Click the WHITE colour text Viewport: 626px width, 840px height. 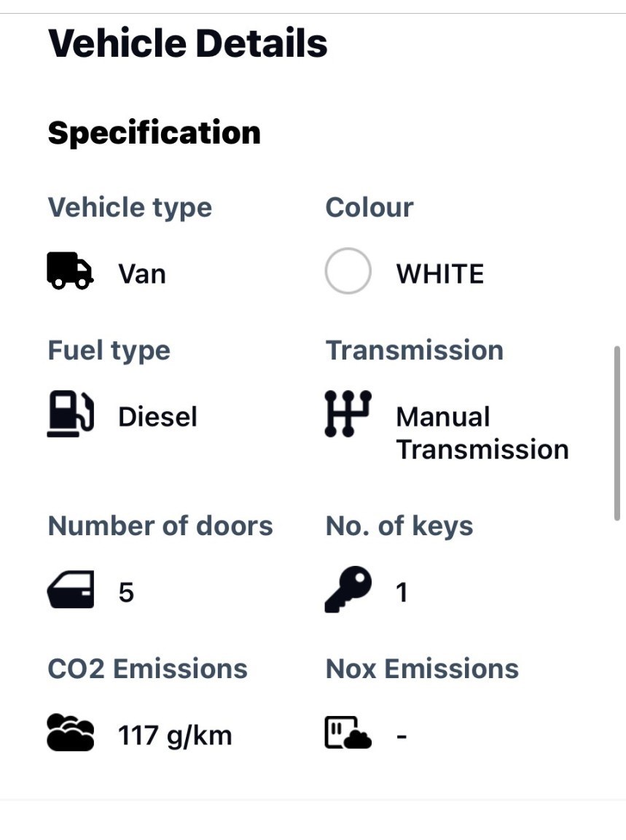tap(440, 274)
